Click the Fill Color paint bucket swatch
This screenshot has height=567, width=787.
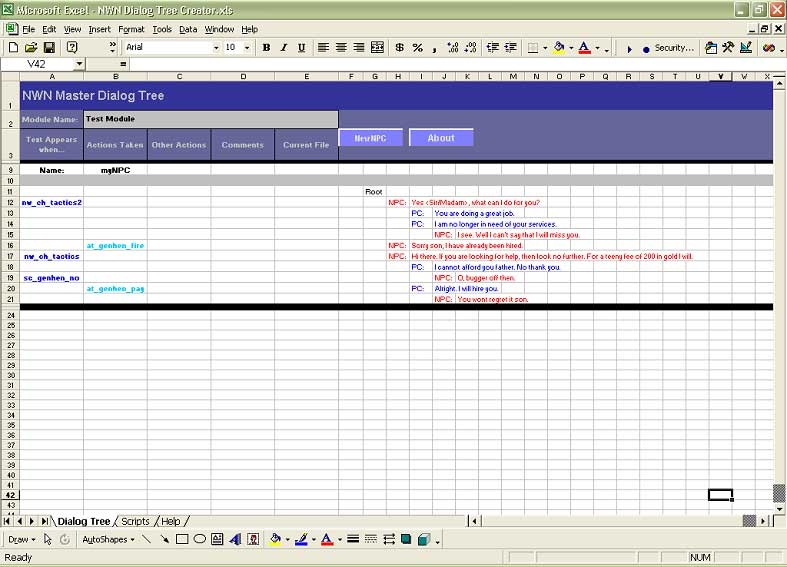coord(558,47)
